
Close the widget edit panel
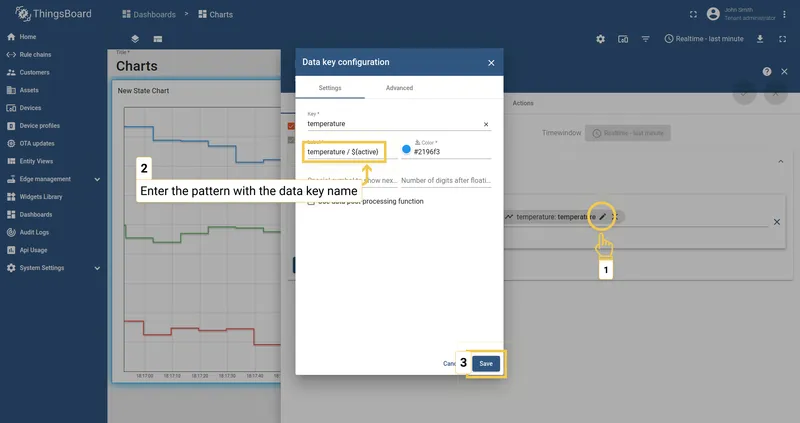pyautogui.click(x=784, y=71)
